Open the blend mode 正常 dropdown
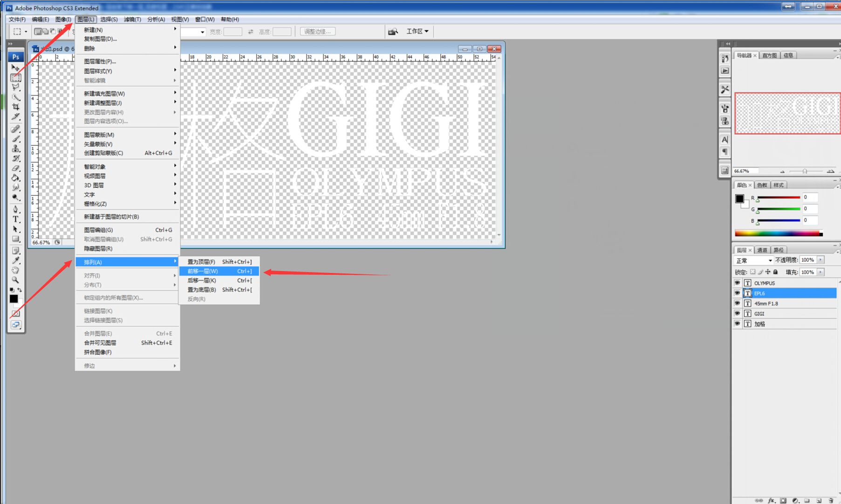 pyautogui.click(x=753, y=260)
